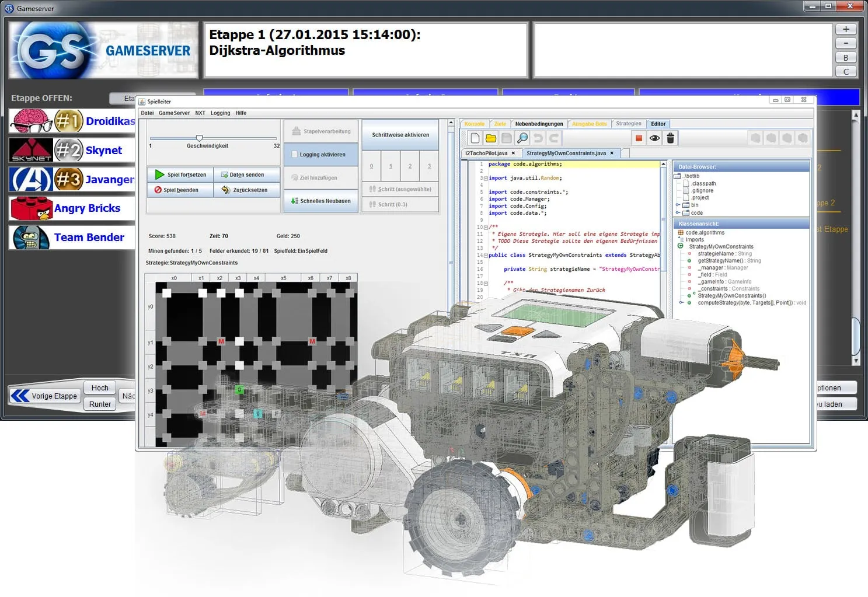The width and height of the screenshot is (868, 597).
Task: Click Vorige Etappe in Gameserver window
Action: (44, 396)
